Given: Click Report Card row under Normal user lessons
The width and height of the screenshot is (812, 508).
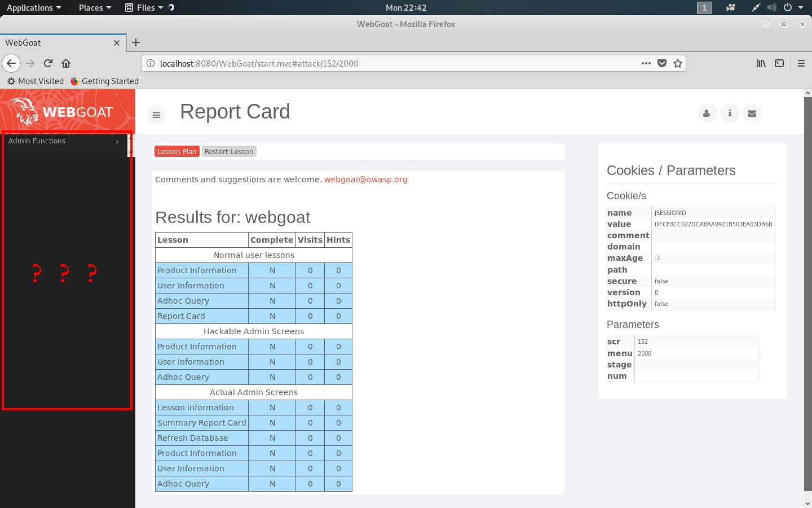Looking at the screenshot, I should (x=254, y=316).
